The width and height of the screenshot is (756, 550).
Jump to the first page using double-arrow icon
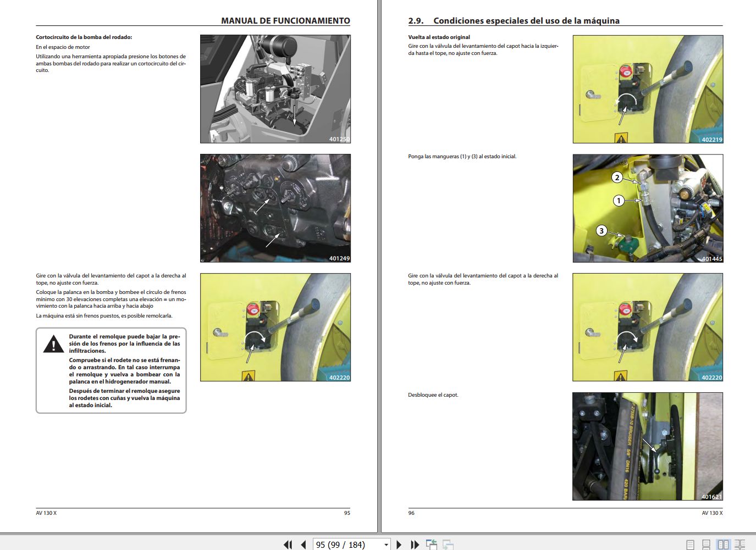coord(288,545)
